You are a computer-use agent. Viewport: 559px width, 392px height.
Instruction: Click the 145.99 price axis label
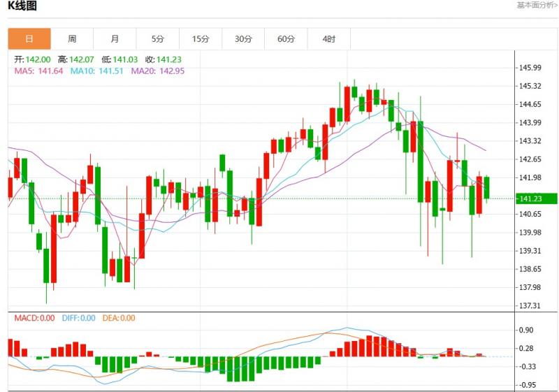click(x=530, y=68)
